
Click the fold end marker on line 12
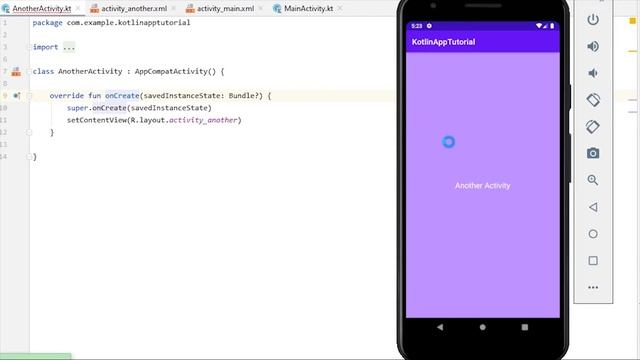(x=29, y=132)
